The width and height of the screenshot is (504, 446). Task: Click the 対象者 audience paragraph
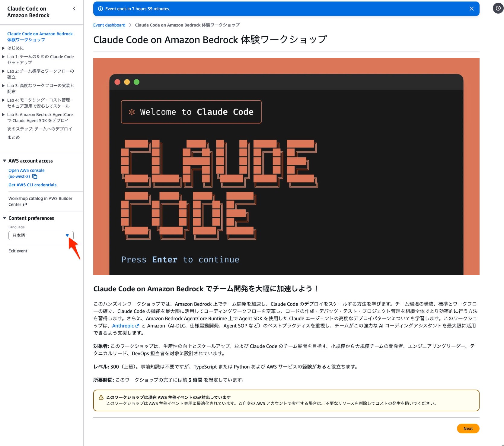click(284, 350)
